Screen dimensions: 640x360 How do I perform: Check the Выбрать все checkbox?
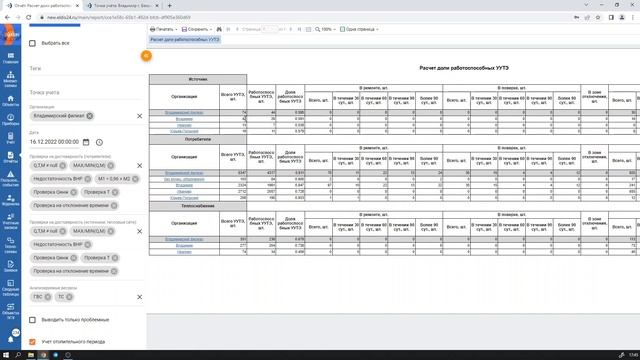(32, 43)
